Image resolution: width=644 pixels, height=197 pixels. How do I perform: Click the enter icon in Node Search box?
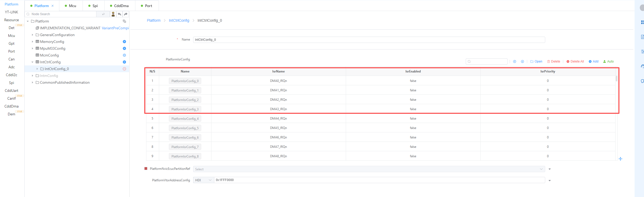click(103, 14)
